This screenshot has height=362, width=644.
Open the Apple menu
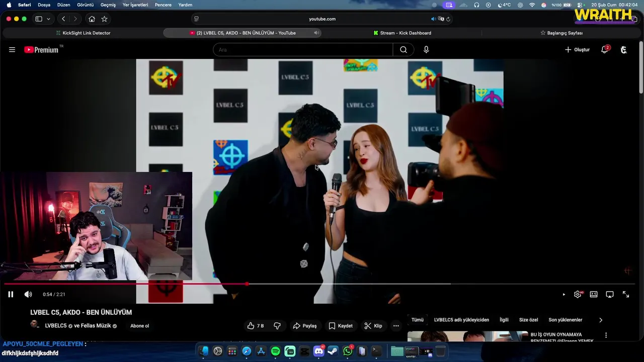[9, 5]
